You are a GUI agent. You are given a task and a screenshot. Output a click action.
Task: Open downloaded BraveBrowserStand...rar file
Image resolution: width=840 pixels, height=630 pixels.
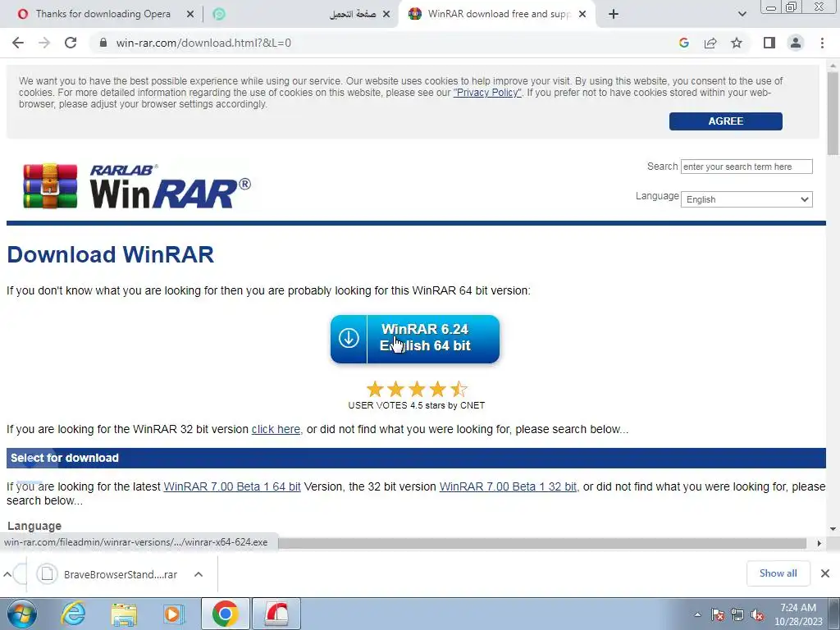[x=107, y=574]
